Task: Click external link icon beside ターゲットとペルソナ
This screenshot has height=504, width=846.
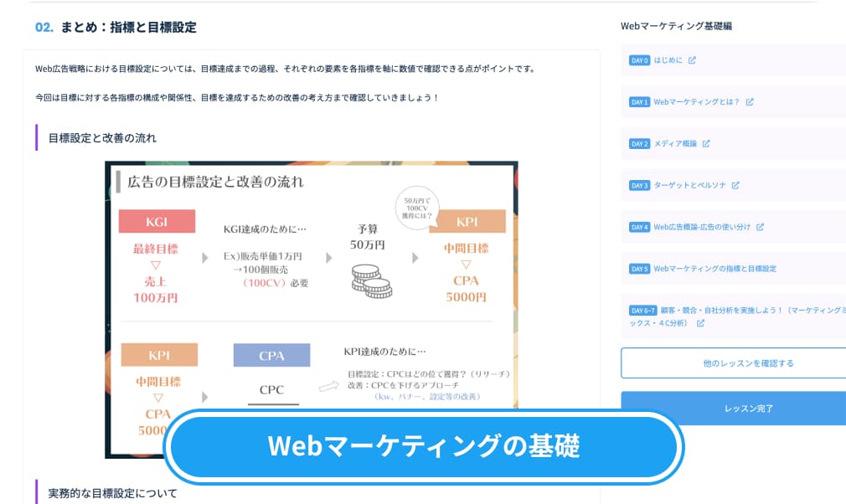Action: point(735,185)
